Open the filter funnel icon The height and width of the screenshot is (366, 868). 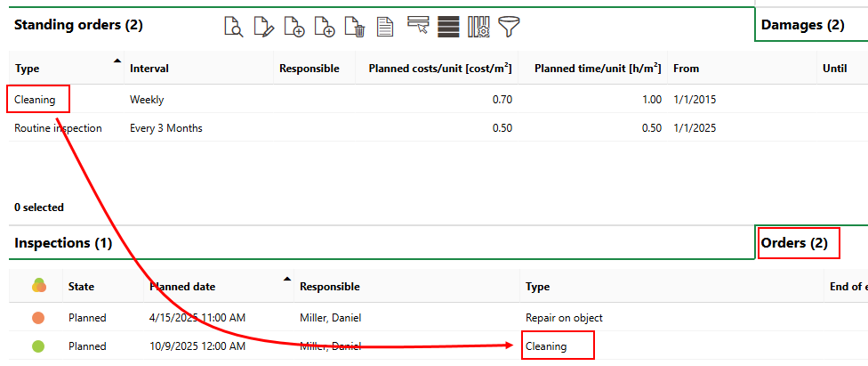(x=509, y=27)
